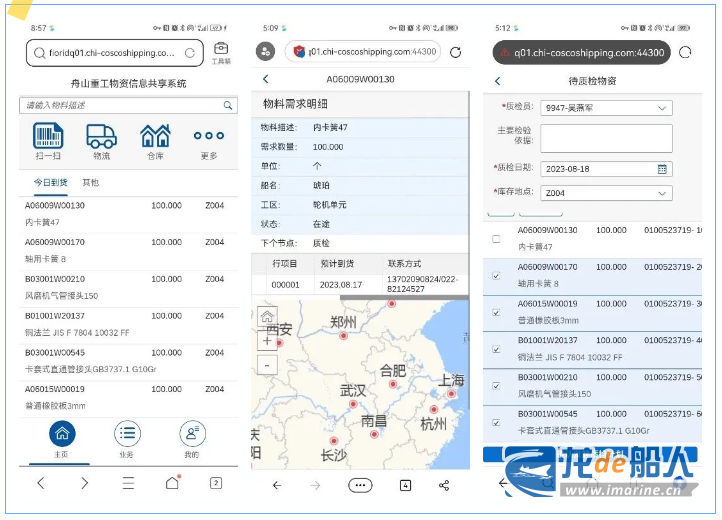Click the map home reset icon
The width and height of the screenshot is (722, 520).
(x=267, y=317)
